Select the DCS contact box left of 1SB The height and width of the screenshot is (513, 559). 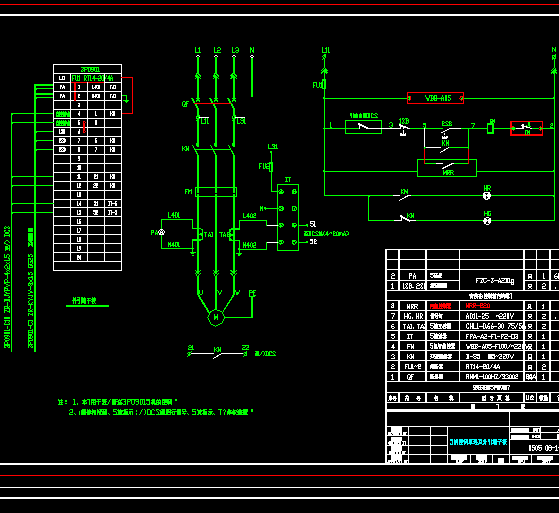[x=363, y=127]
